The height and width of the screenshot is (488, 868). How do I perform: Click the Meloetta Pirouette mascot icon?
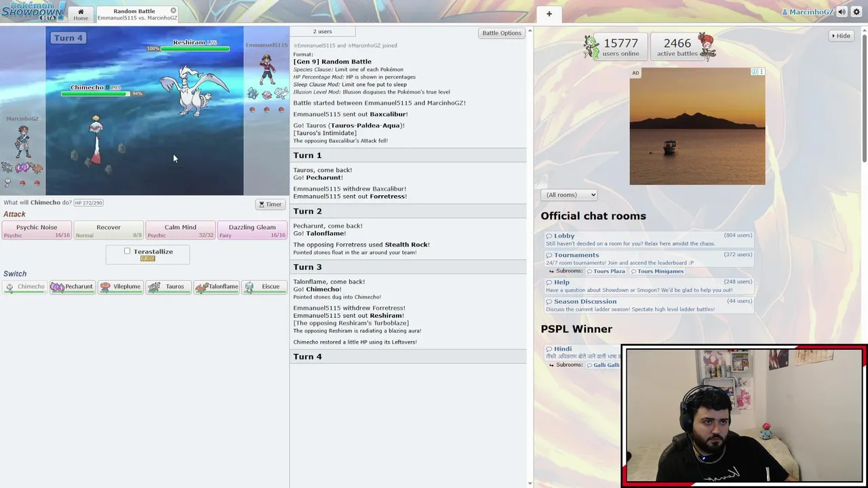pyautogui.click(x=707, y=47)
